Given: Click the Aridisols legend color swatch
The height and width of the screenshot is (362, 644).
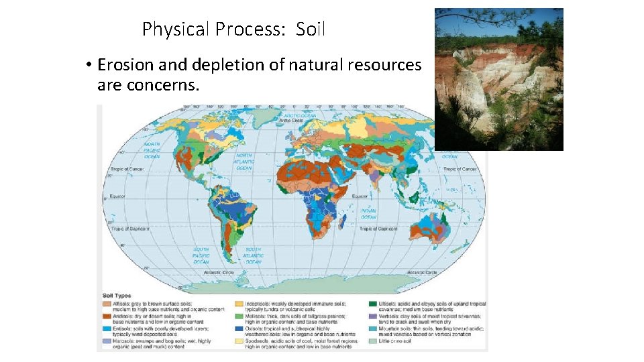Looking at the screenshot, I should pos(107,316).
